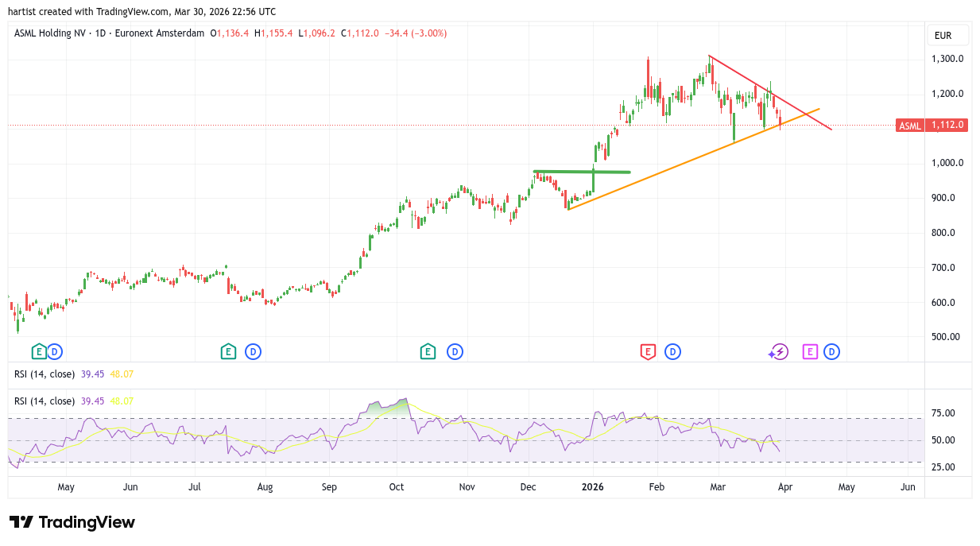The height and width of the screenshot is (546, 980).
Task: Click the purple lightning event icon
Action: click(778, 351)
